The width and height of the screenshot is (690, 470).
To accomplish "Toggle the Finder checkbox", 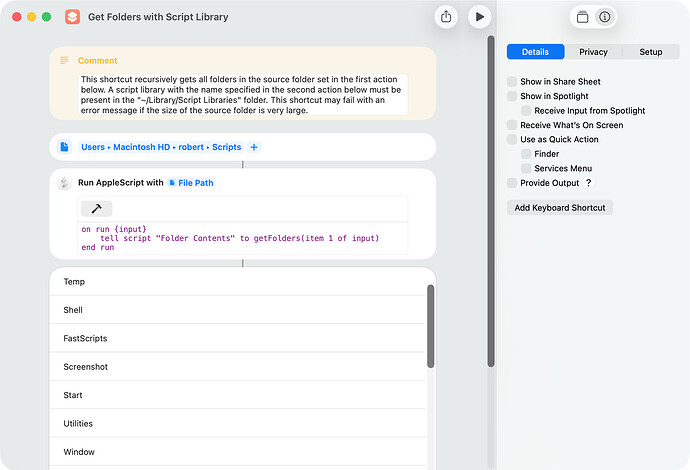I will [526, 154].
